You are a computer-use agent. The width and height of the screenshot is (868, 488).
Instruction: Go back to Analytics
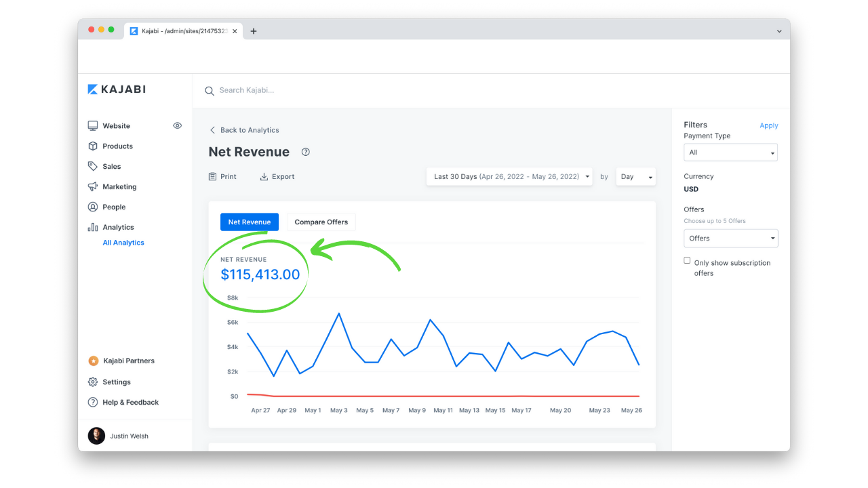pyautogui.click(x=244, y=130)
